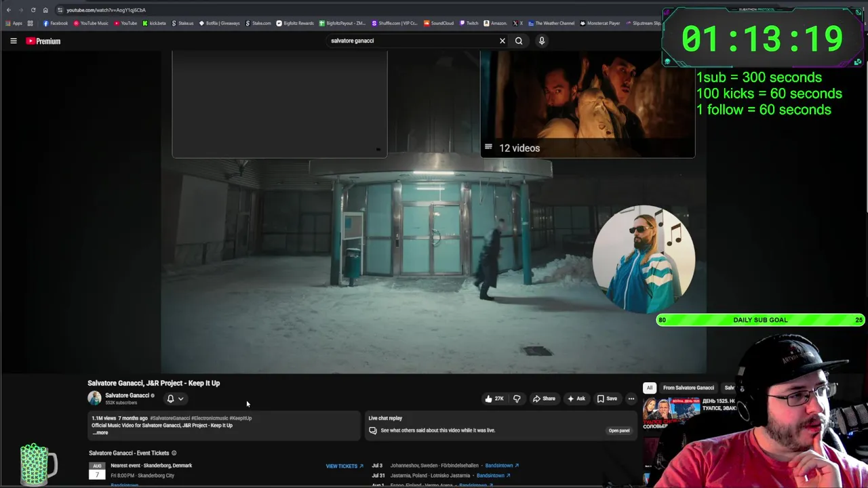Screen dimensions: 868x488
Task: Open the Apps bookmark shortcut
Action: (14, 23)
